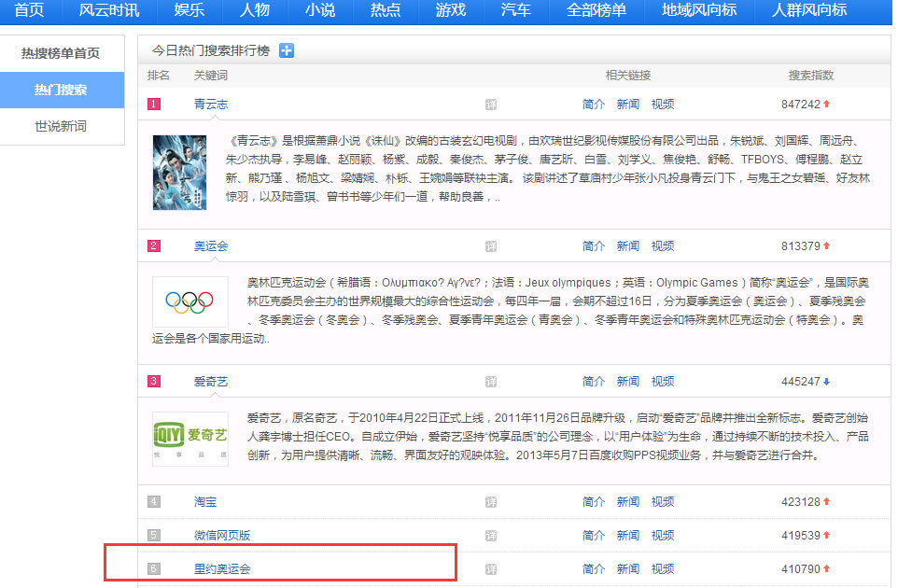
Task: Click 简介 link in 微信网页版 row
Action: point(594,536)
